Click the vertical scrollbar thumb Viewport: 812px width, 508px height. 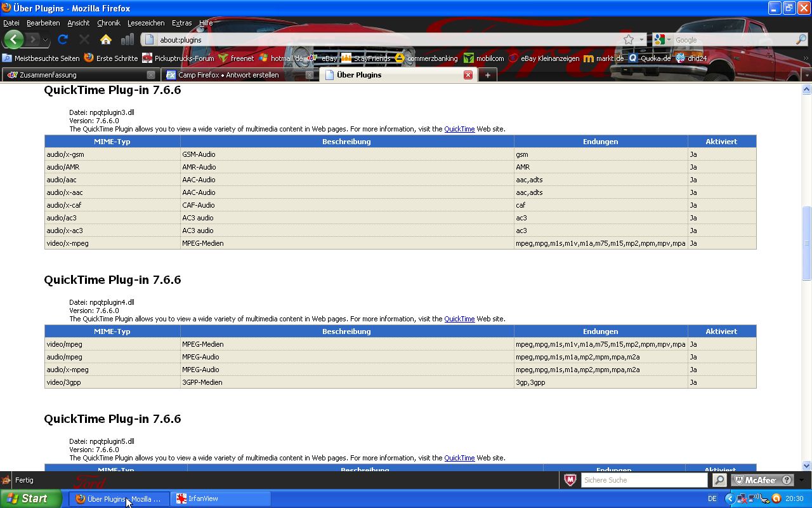pos(807,243)
